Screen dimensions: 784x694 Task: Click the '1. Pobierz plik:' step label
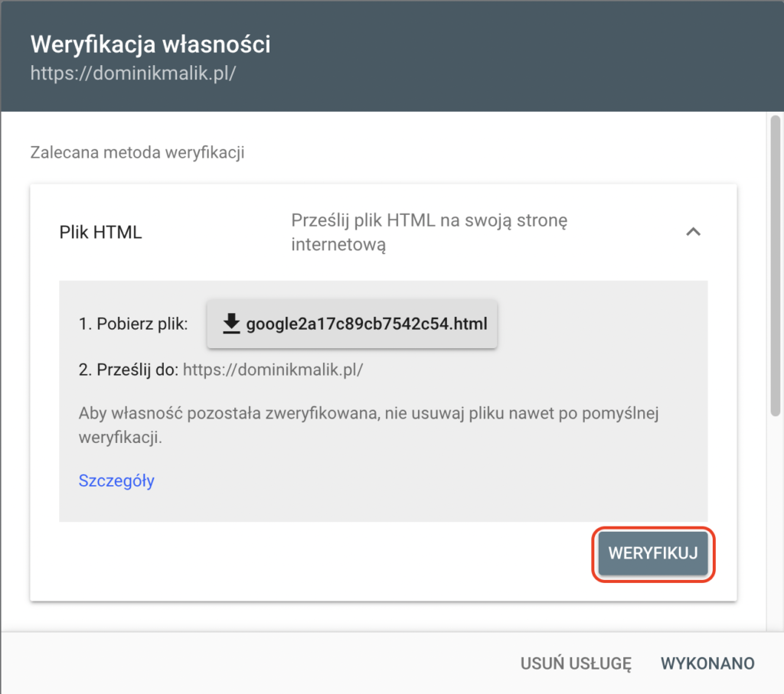tap(132, 324)
